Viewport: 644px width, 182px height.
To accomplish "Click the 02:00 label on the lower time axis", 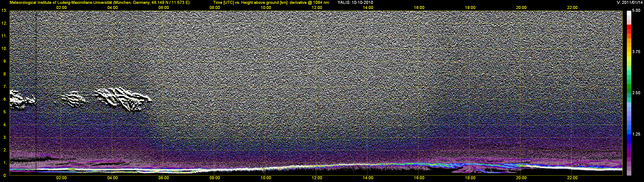I will click(x=61, y=178).
